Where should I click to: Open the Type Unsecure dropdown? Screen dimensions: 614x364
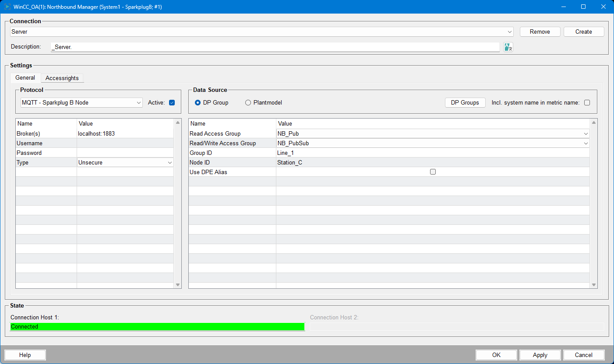[170, 163]
